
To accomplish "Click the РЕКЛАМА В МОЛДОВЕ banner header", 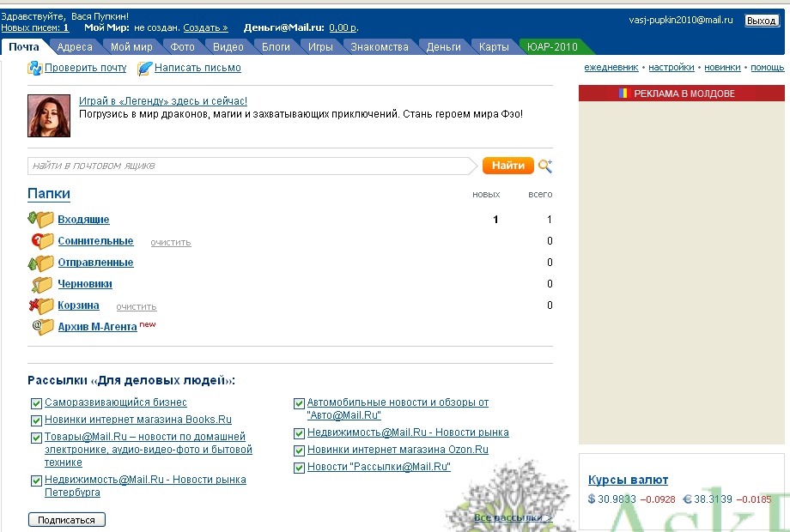I will [x=682, y=94].
